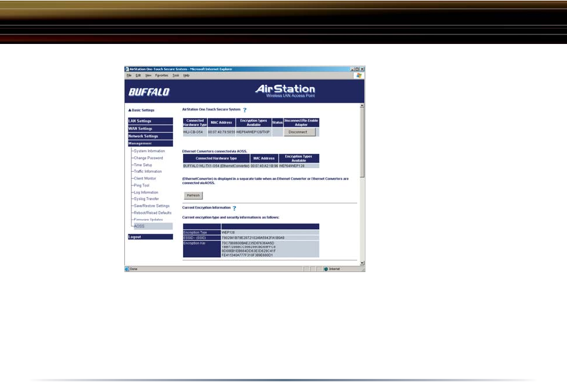567x392 pixels.
Task: Click the Internet Explorer page icon in title bar
Action: coord(127,69)
